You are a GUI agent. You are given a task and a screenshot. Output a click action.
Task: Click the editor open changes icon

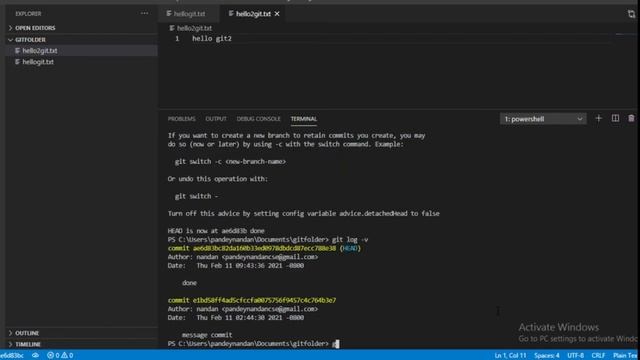click(x=631, y=14)
